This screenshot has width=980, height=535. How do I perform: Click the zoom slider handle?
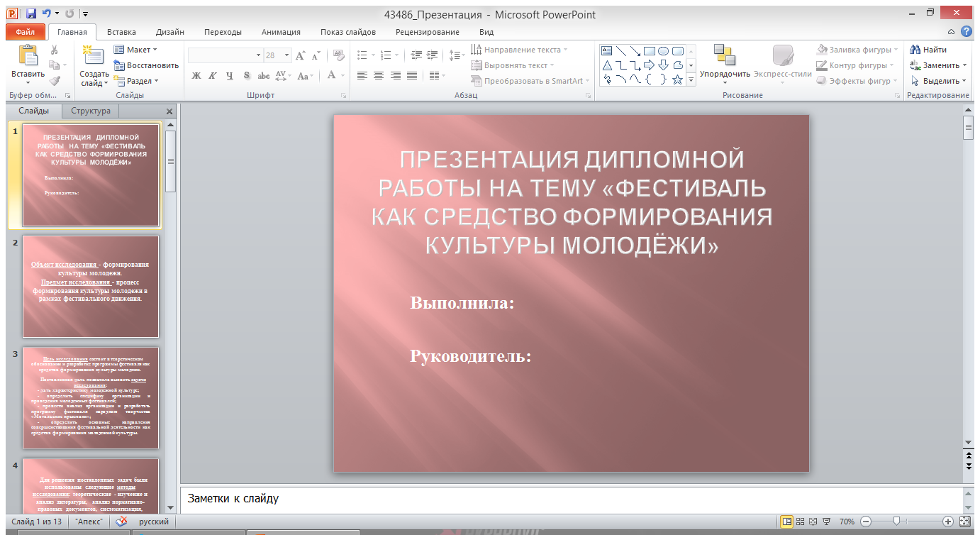tap(897, 522)
